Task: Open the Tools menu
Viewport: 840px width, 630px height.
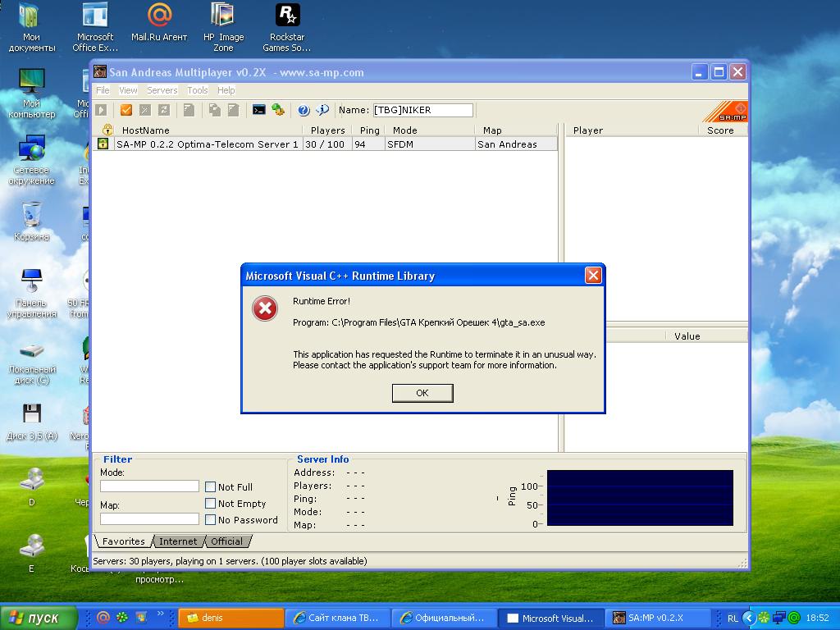Action: (197, 90)
